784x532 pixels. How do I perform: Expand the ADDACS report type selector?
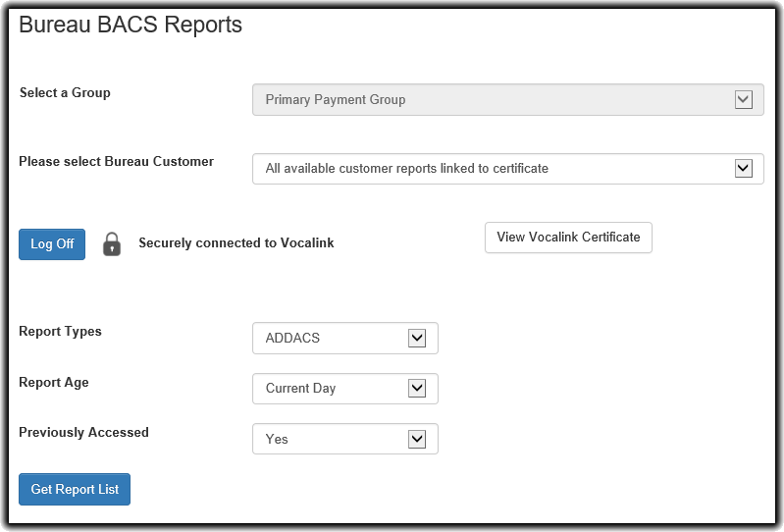pos(334,338)
